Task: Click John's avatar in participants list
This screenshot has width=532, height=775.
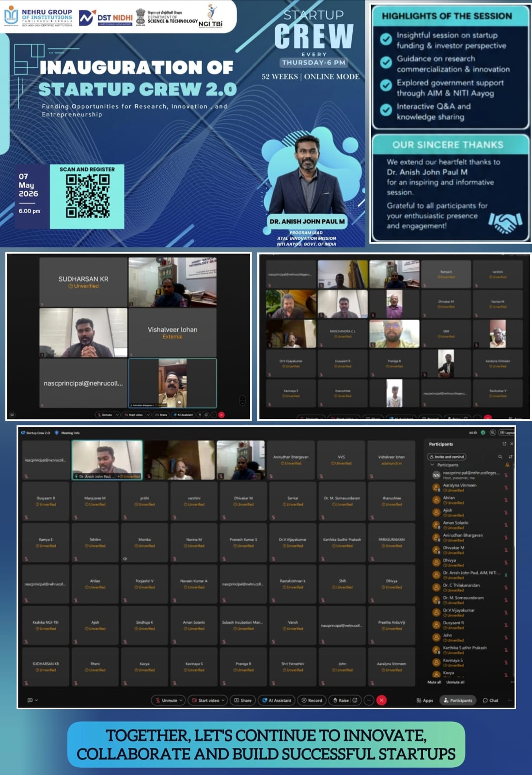Action: 436,637
